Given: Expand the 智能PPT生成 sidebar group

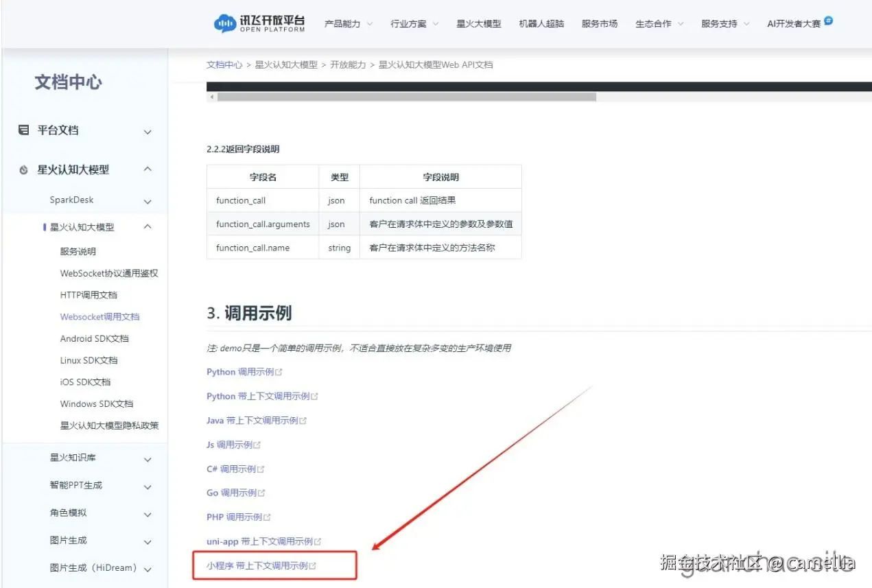Looking at the screenshot, I should tap(148, 486).
